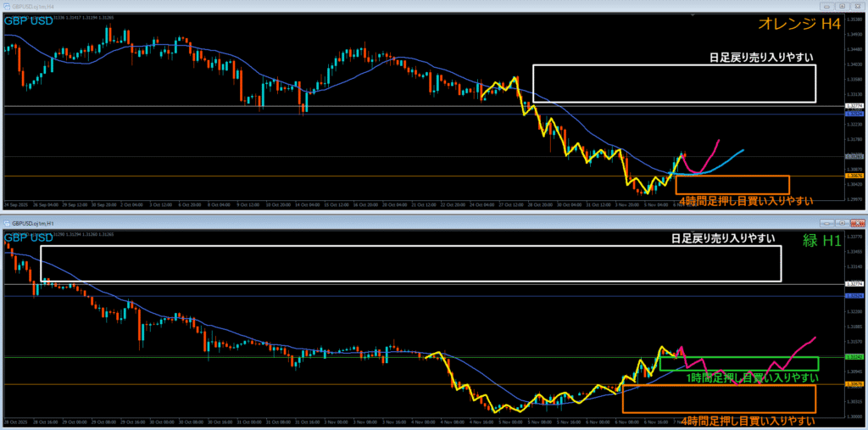
Task: Click 'GBP USD' label in H4 chart
Action: point(29,21)
